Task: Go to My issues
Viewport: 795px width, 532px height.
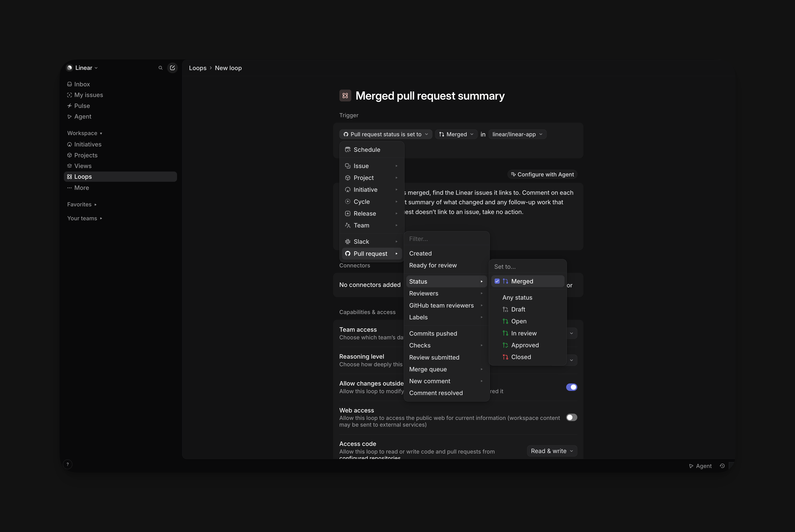Action: [x=120, y=95]
